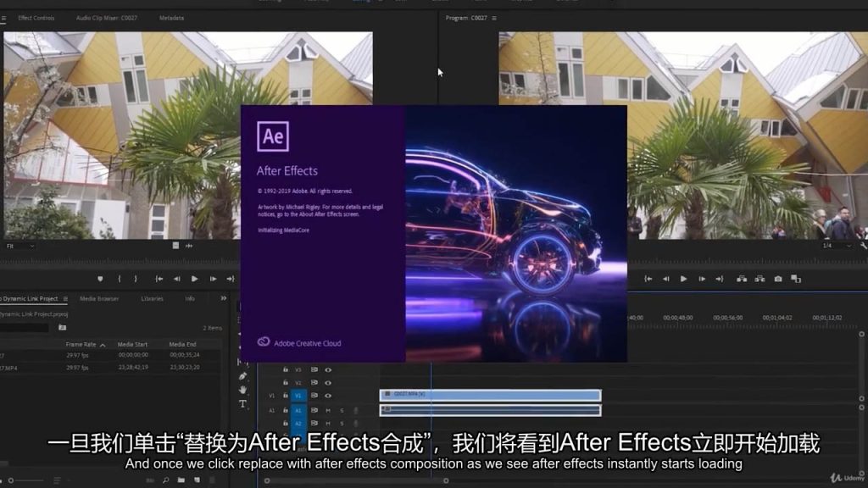Go to In point in Source monitor
This screenshot has height=488, width=868.
(159, 279)
